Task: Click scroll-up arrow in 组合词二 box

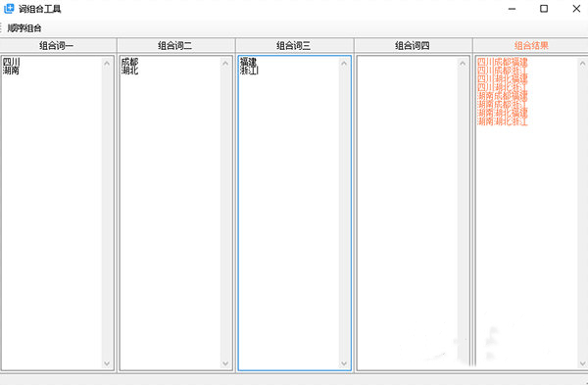Action: point(225,64)
